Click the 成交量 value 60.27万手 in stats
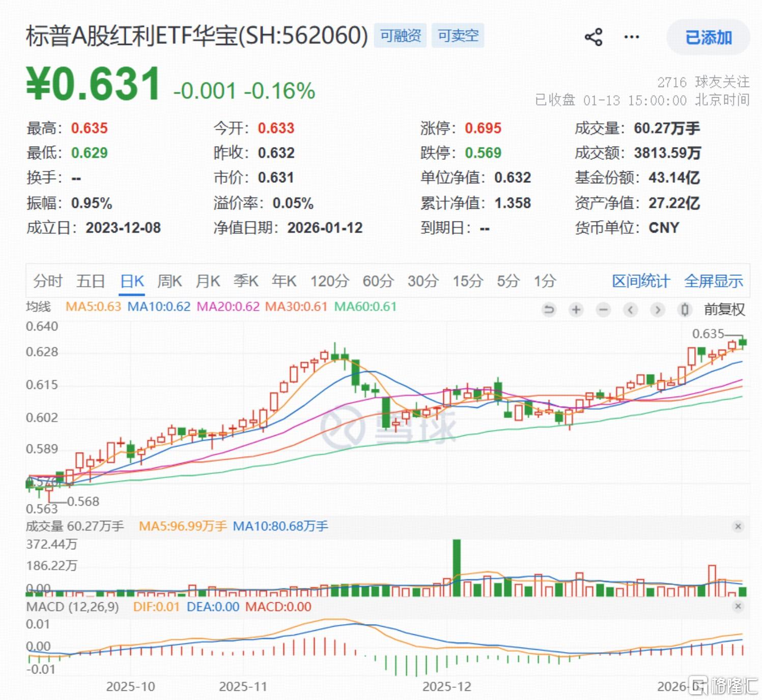This screenshot has width=762, height=700. click(x=667, y=128)
